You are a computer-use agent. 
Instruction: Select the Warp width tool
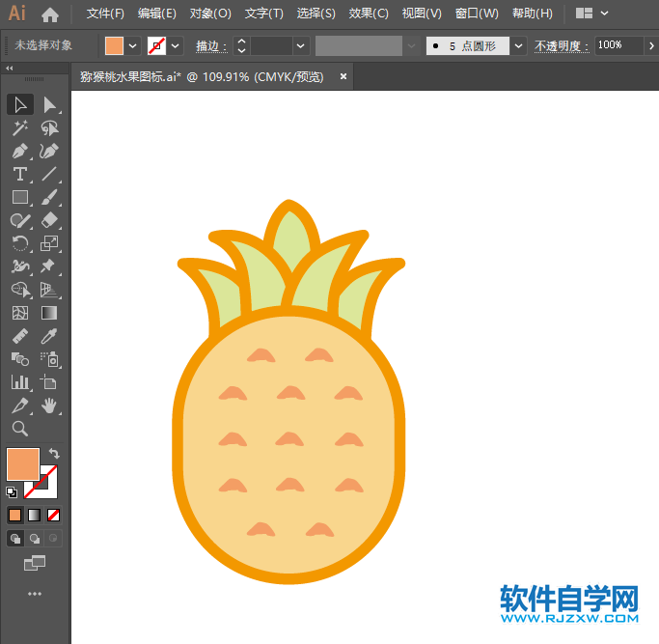19,266
